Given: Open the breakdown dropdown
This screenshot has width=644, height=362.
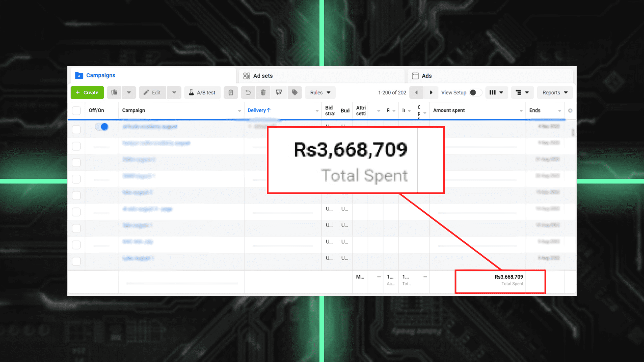Looking at the screenshot, I should click(522, 93).
